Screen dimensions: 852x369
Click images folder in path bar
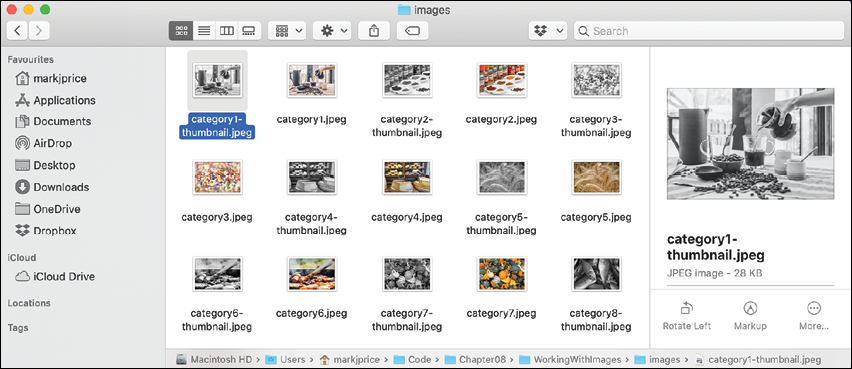657,359
